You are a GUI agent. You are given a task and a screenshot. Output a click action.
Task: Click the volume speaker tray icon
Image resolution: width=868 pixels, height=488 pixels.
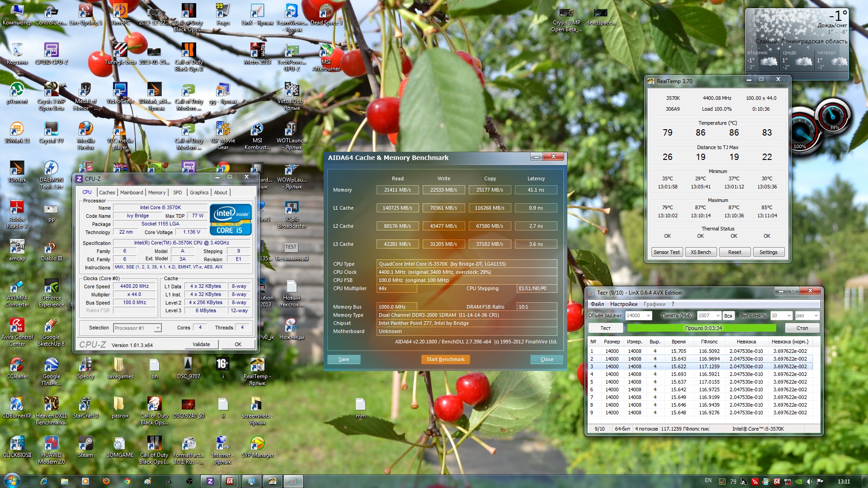pyautogui.click(x=809, y=482)
